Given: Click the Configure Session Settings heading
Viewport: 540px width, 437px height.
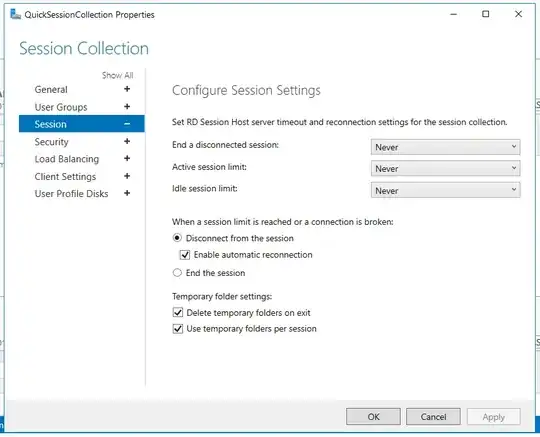Looking at the screenshot, I should (246, 91).
